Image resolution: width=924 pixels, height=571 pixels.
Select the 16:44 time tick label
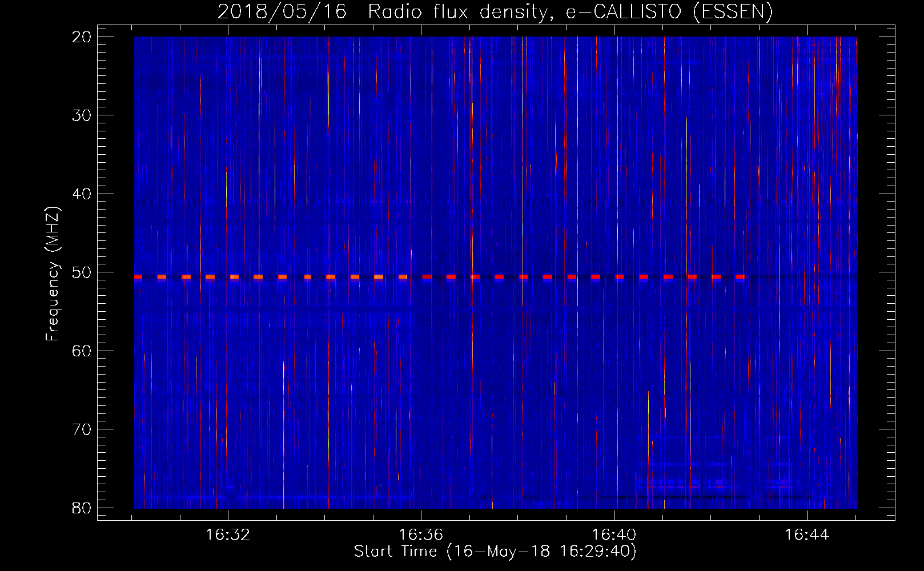pos(807,535)
